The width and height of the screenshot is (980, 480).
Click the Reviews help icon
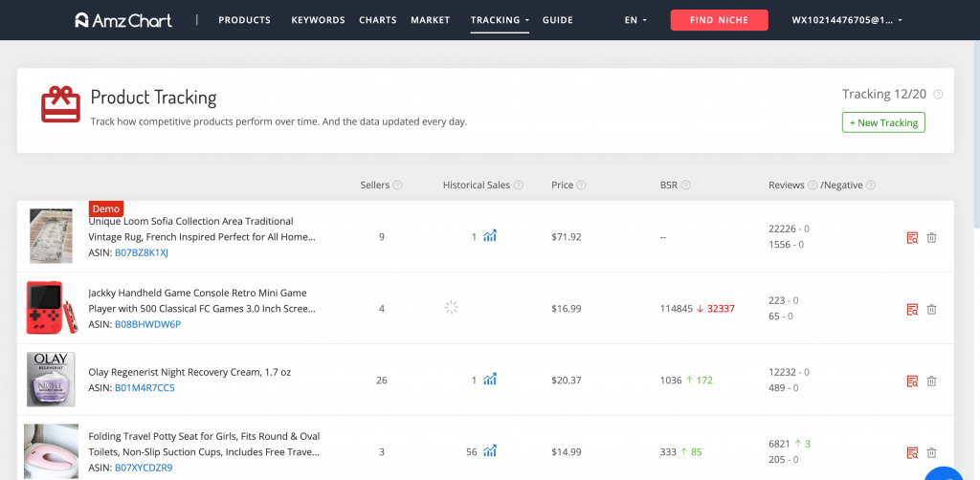click(x=813, y=185)
